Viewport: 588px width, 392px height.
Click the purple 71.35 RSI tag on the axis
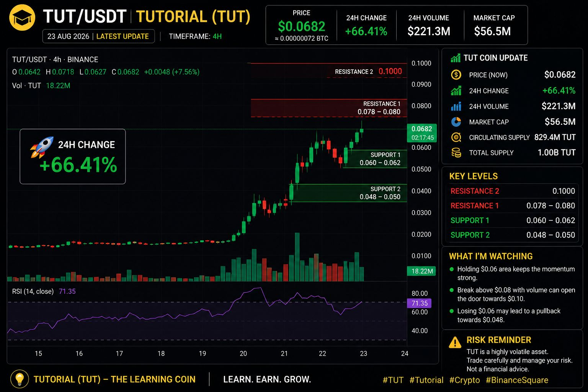click(419, 303)
